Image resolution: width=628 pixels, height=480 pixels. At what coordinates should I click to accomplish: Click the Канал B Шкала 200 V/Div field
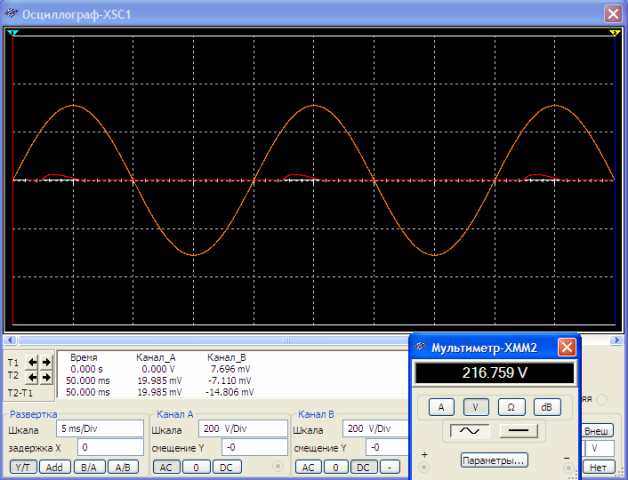pyautogui.click(x=376, y=428)
